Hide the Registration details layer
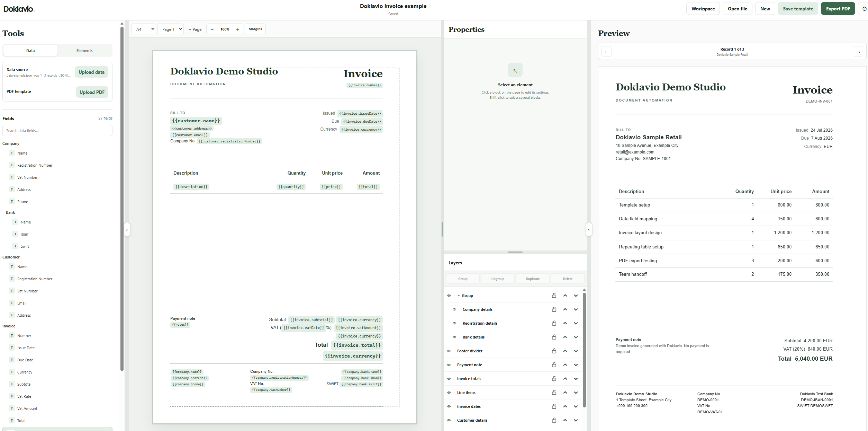This screenshot has height=431, width=868. coord(454,323)
